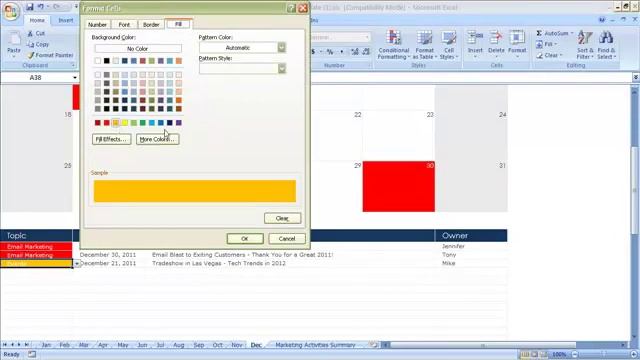
Task: Open the Jan sheet tab
Action: 46,345
